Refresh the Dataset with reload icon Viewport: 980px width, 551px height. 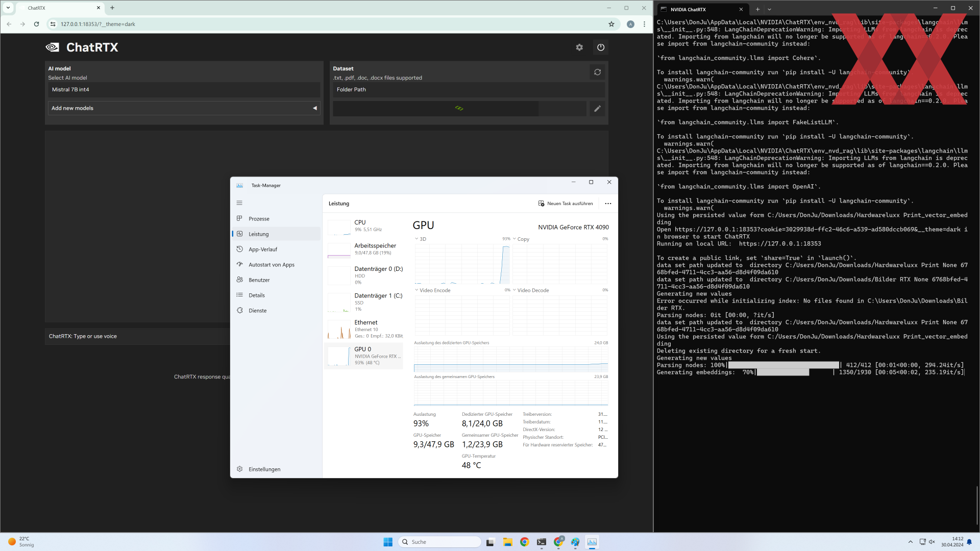[x=597, y=72]
